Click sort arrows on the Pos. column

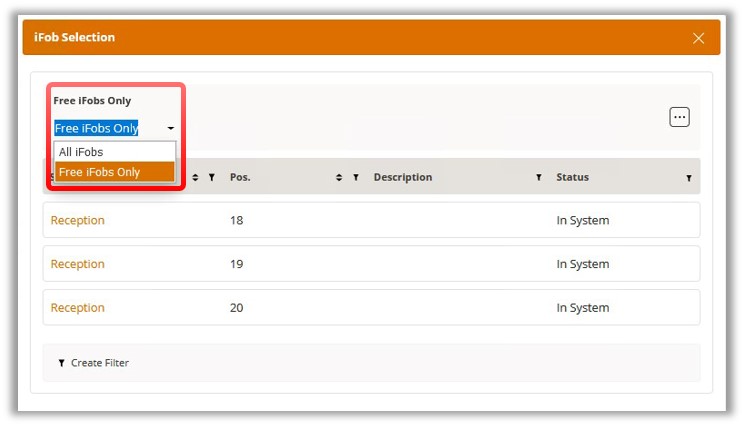click(340, 177)
